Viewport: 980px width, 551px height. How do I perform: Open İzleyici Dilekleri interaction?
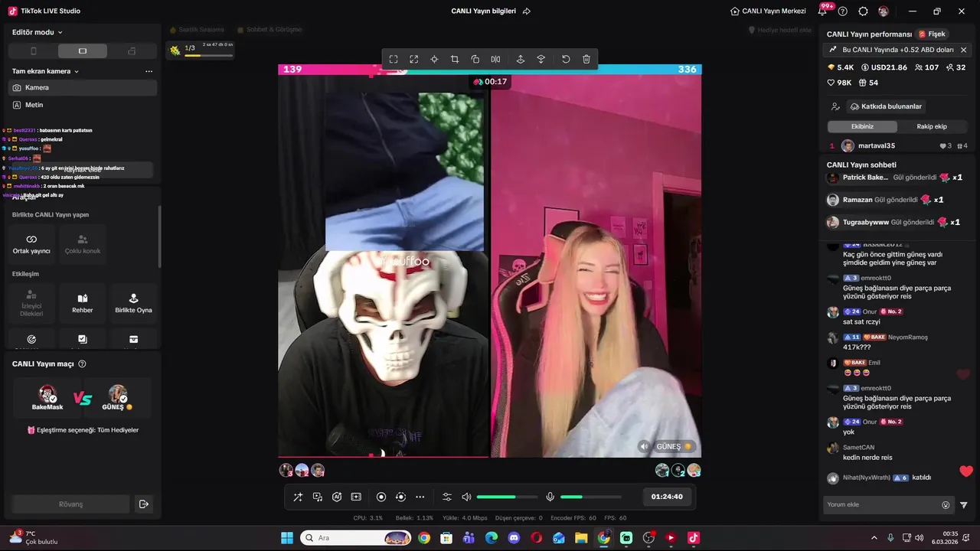coord(31,303)
